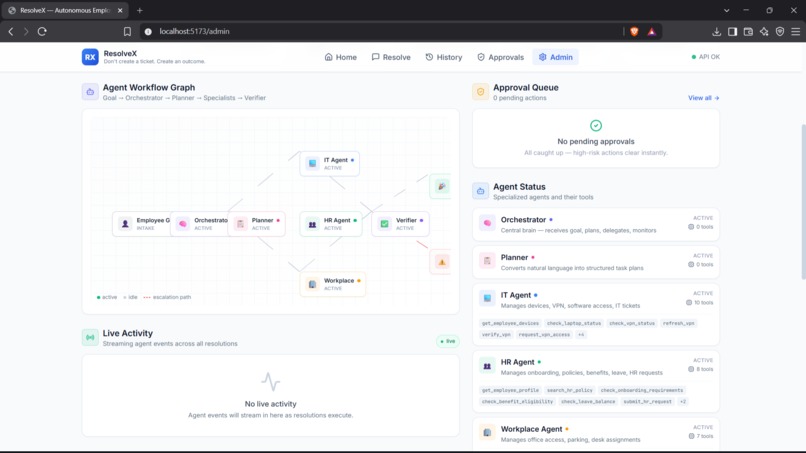Image resolution: width=806 pixels, height=453 pixels.
Task: Click the check_benefit_eligibility tool tag
Action: click(x=517, y=402)
